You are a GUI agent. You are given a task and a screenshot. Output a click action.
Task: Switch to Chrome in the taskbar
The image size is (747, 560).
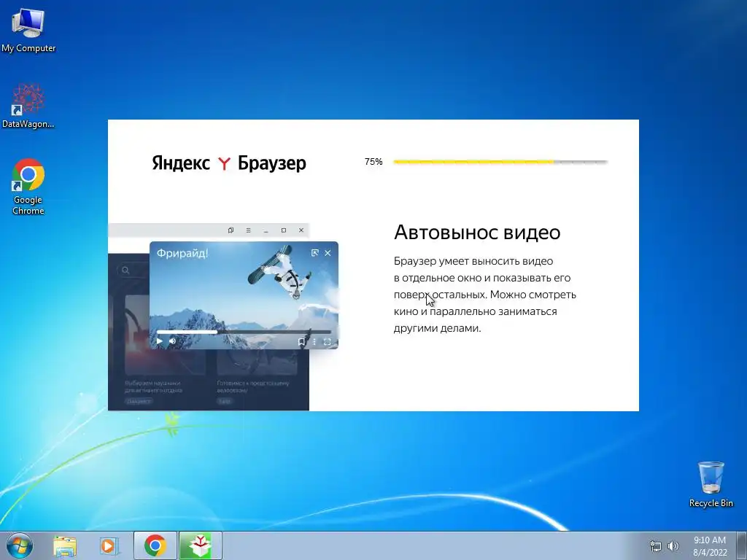click(x=155, y=545)
